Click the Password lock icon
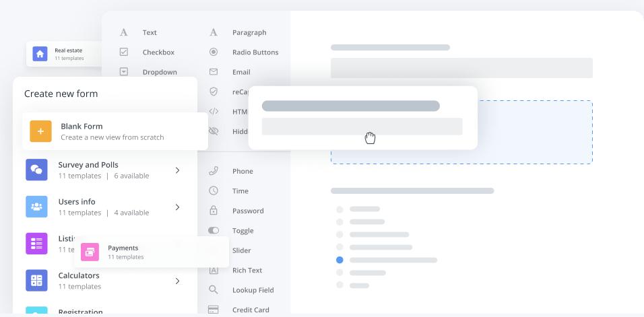 coord(214,211)
